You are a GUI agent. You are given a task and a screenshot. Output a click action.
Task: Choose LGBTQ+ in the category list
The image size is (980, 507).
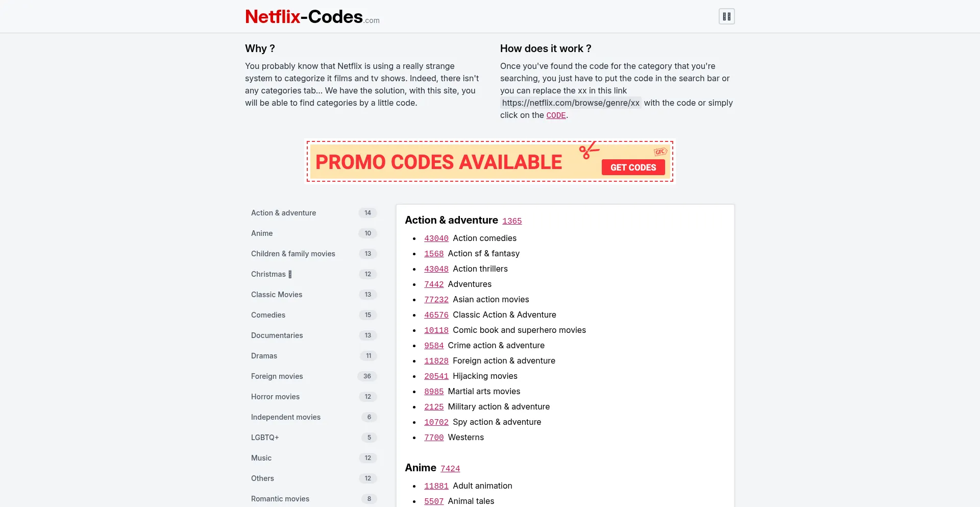[x=265, y=438]
